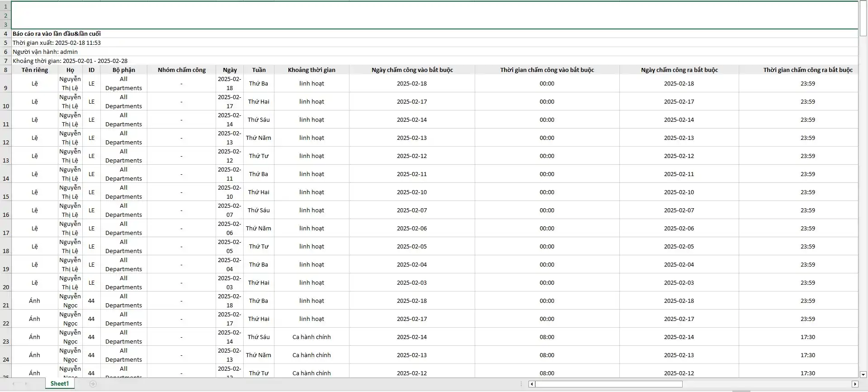Viewport: 868px width, 392px height.
Task: Select the 'Khoảng thời gian' header cell
Action: click(x=311, y=70)
